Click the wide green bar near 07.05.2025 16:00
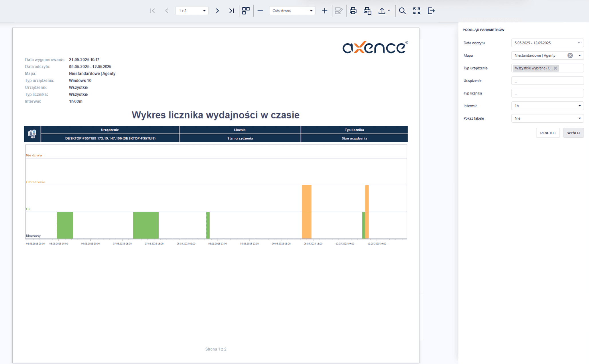589x364 pixels. (146, 225)
